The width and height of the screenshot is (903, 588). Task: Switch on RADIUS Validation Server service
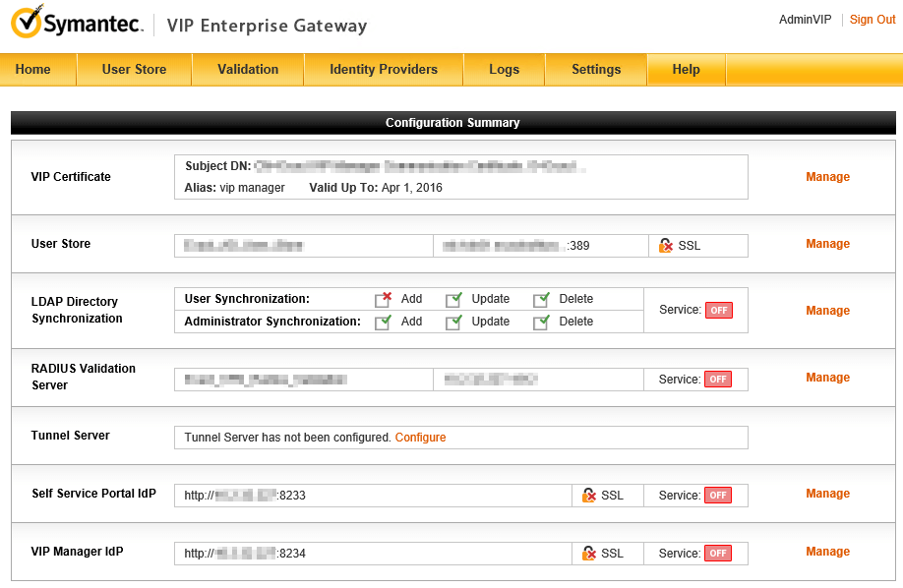[x=718, y=380]
